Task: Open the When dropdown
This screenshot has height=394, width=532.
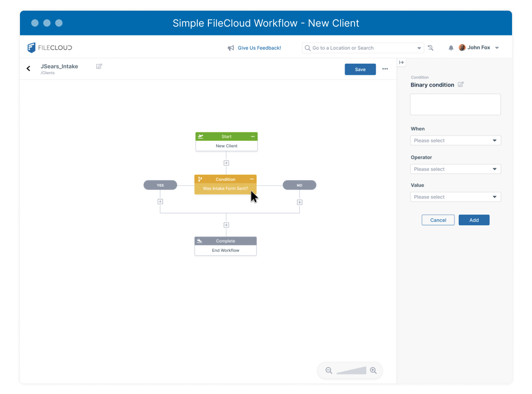Action: (456, 141)
